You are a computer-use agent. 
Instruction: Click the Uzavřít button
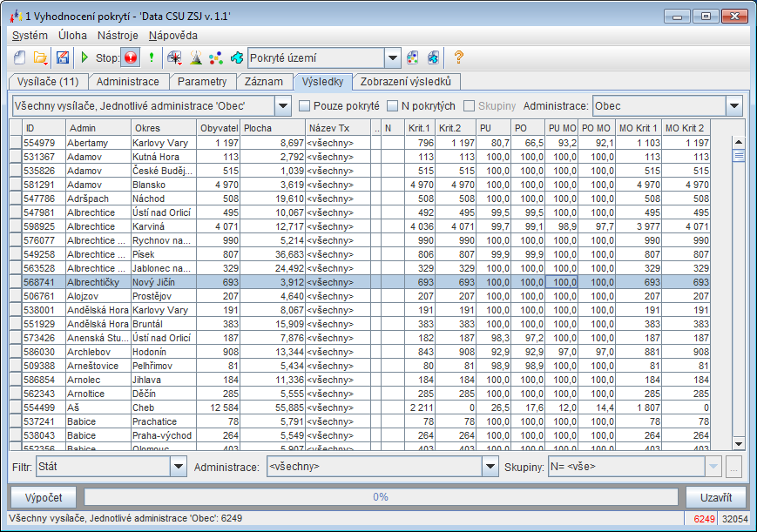(x=715, y=497)
